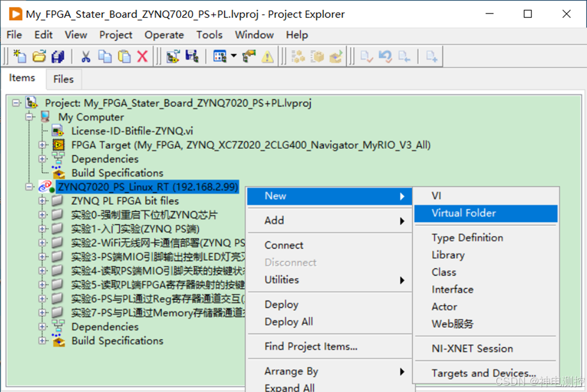Open the filter view dropdown arrow
587x392 pixels.
click(x=234, y=56)
